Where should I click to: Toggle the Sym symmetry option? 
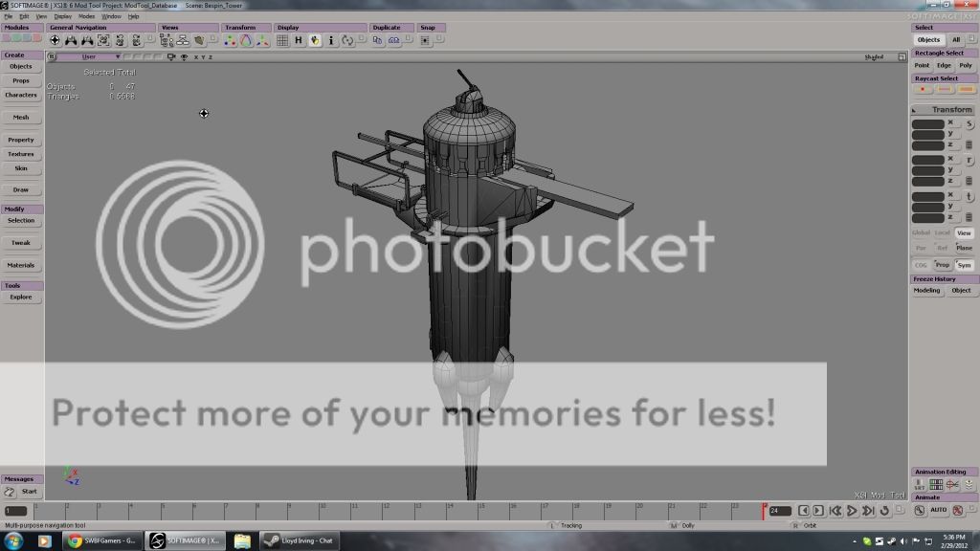pos(965,265)
